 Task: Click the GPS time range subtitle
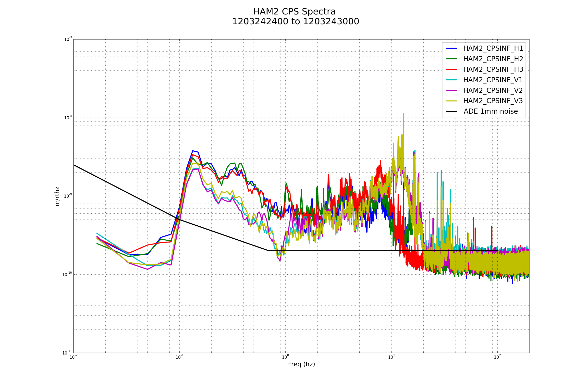pos(295,22)
